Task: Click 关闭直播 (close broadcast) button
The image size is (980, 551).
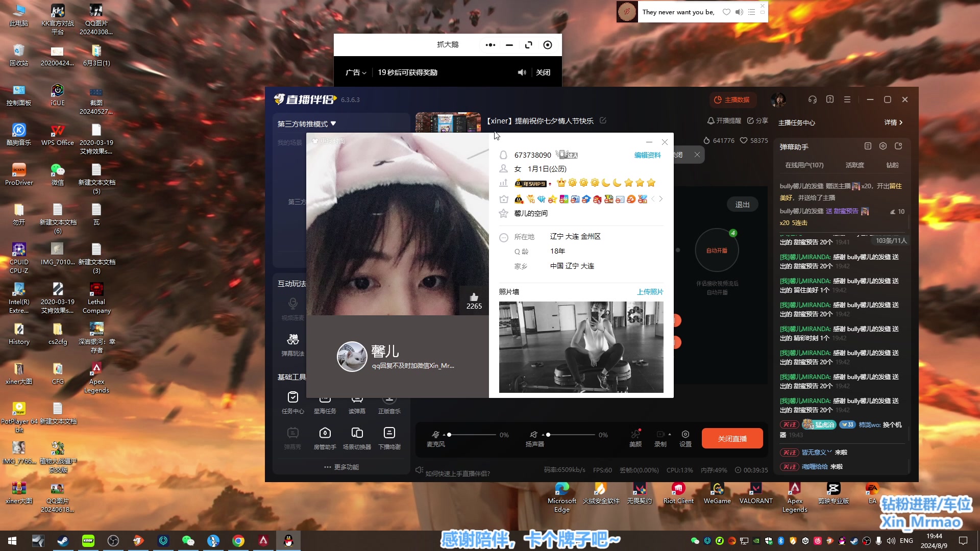Action: click(x=731, y=438)
